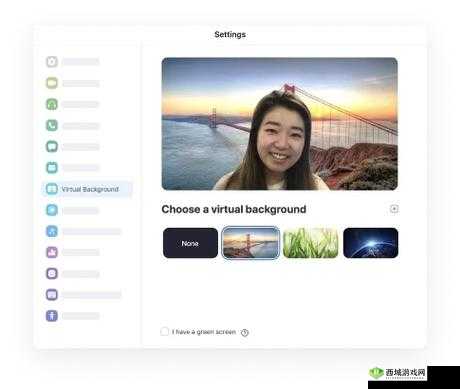Open Keyboard Shortcuts via the purple keyboard icon
460x389 pixels.
tap(52, 295)
